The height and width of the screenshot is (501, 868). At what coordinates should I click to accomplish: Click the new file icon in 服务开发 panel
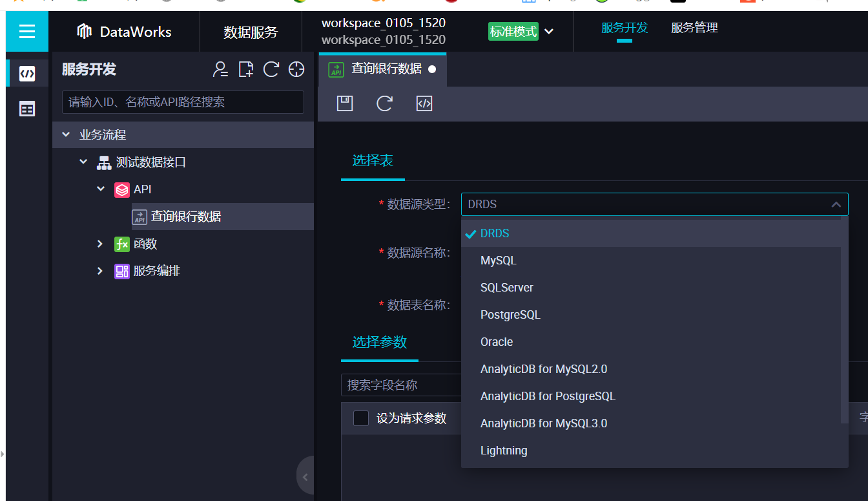(246, 69)
